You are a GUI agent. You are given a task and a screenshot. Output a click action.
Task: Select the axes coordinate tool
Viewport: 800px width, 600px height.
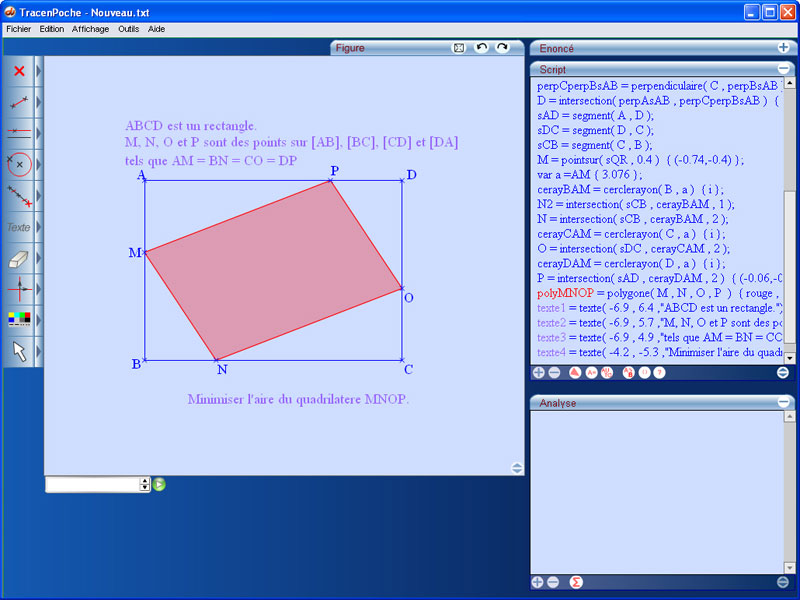pos(17,290)
